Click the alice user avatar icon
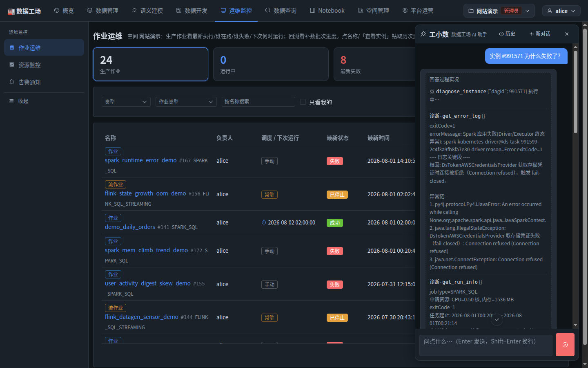Viewport: 588px width, 368px height. pos(550,11)
